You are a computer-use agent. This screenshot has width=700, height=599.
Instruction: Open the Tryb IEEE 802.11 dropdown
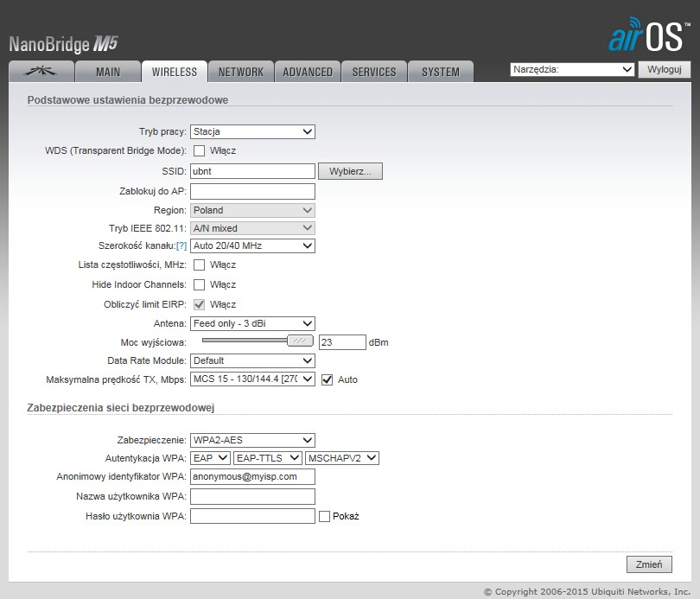pos(252,228)
